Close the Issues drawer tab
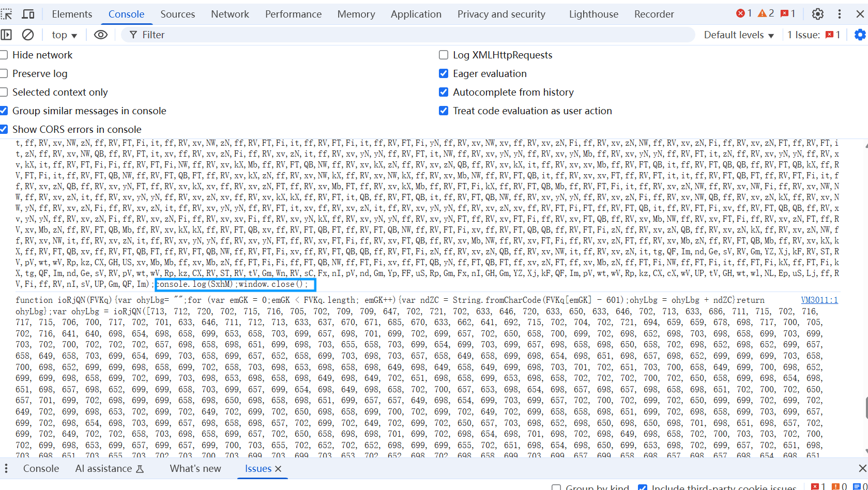The image size is (868, 490). 278,469
